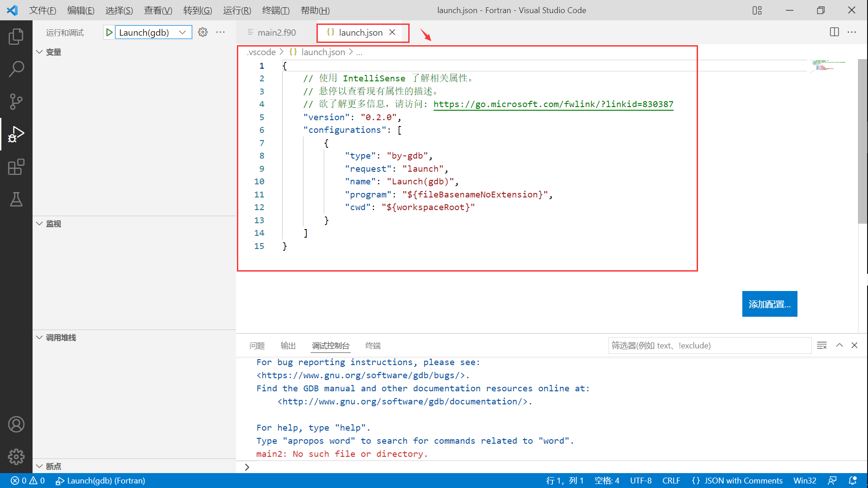The height and width of the screenshot is (488, 868).
Task: Clear the debug console output
Action: [x=821, y=345]
